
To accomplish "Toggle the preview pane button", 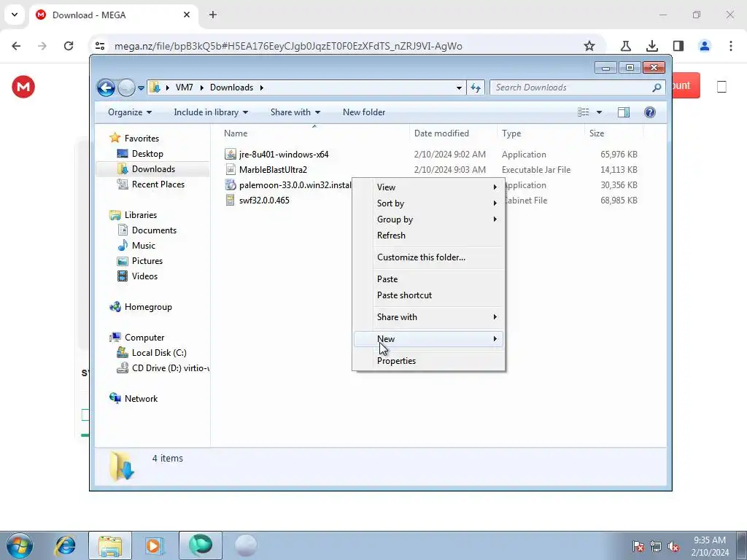I will click(624, 112).
